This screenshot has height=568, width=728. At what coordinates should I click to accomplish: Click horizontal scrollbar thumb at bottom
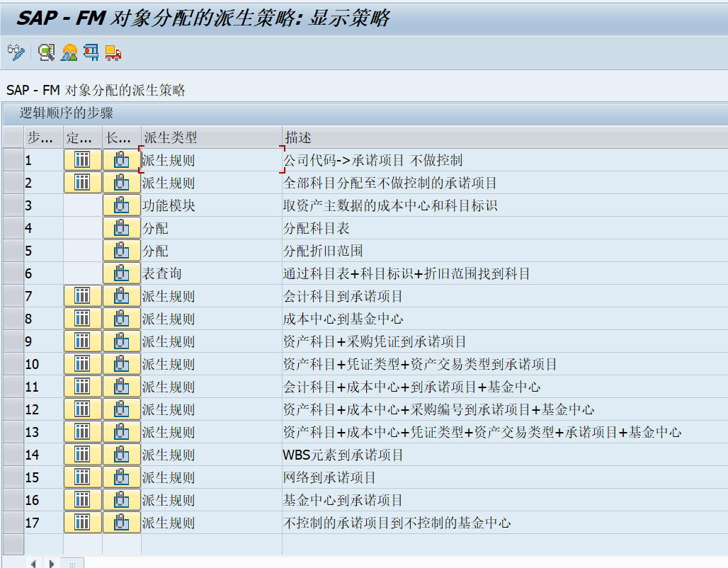point(72,563)
